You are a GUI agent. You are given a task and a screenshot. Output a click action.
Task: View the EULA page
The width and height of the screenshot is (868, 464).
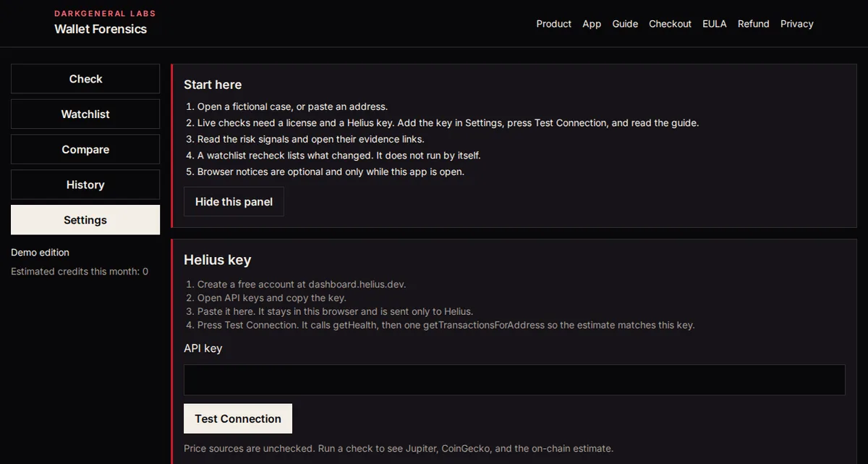(x=715, y=24)
